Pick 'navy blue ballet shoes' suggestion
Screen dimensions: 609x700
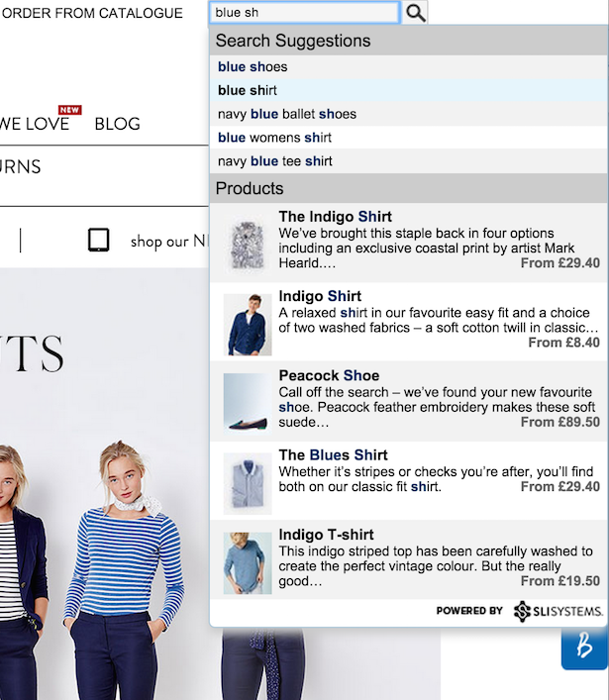287,114
